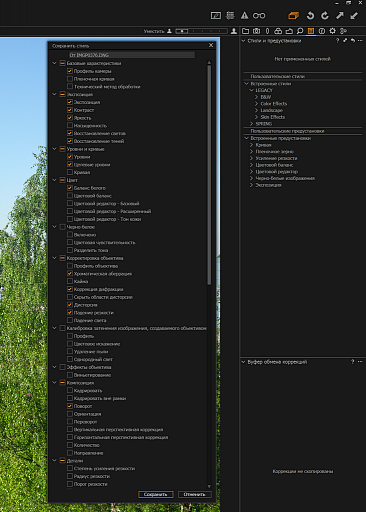Image resolution: width=366 pixels, height=512 pixels.
Task: Close the Сохранить стиль dialog
Action: [x=211, y=45]
